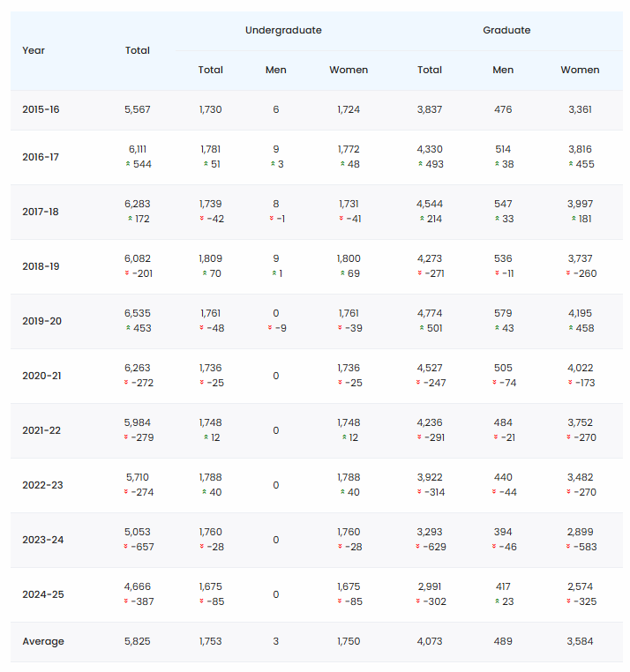Screen dimensions: 630x672
Task: Click the Graduate group header
Action: coord(506,31)
